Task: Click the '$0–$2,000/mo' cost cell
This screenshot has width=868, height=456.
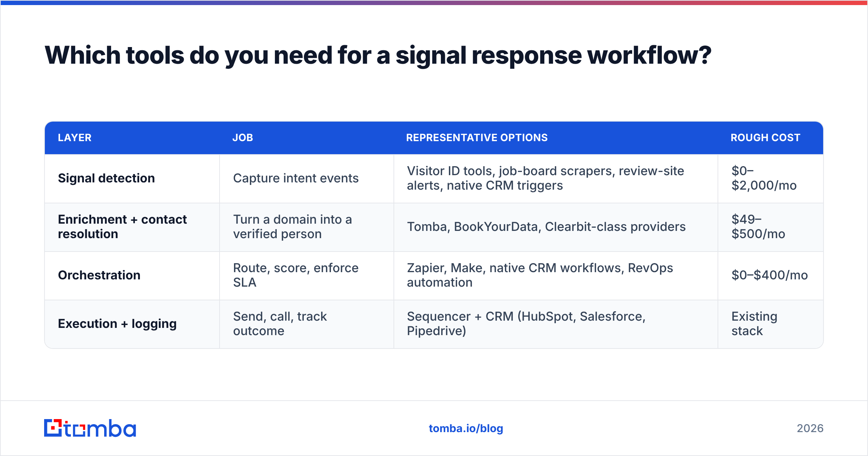Action: 771,178
